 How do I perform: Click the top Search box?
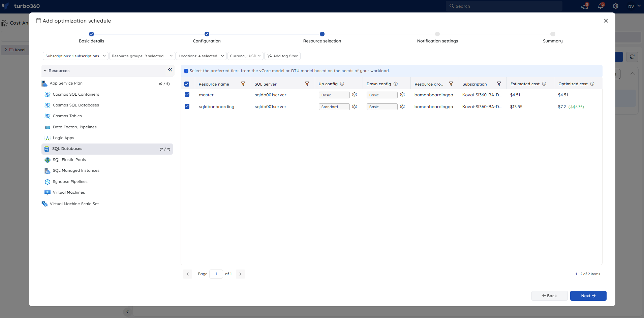coord(504,6)
